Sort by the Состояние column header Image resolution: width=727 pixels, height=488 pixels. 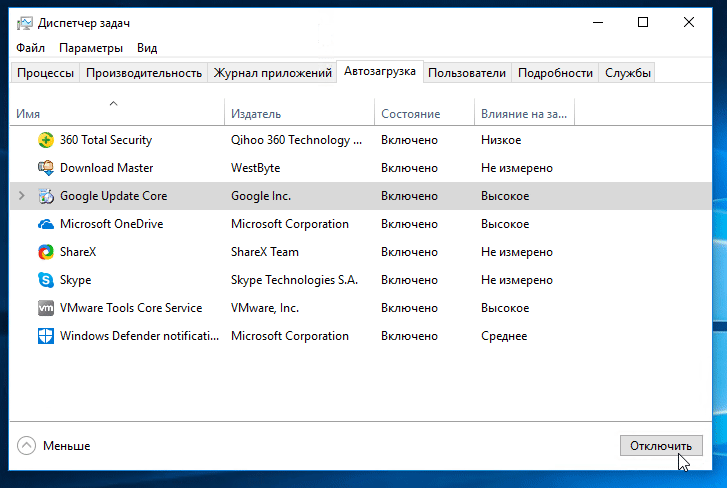tap(424, 112)
